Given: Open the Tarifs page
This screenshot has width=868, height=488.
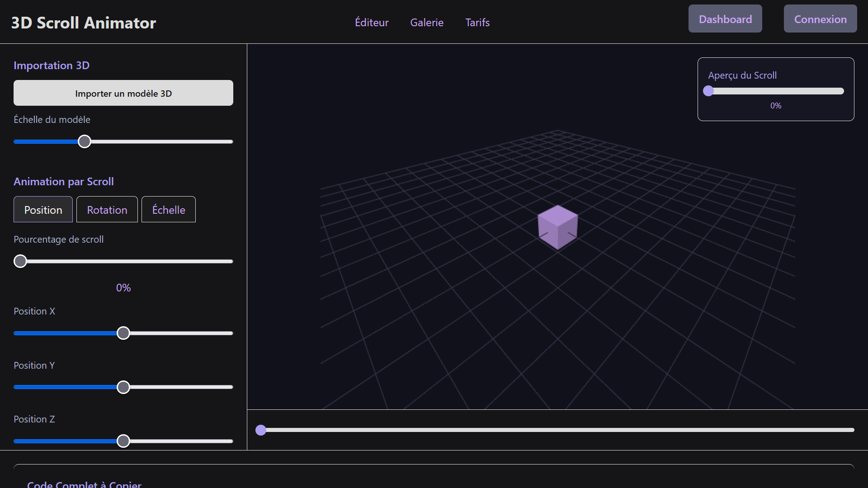Looking at the screenshot, I should [477, 22].
